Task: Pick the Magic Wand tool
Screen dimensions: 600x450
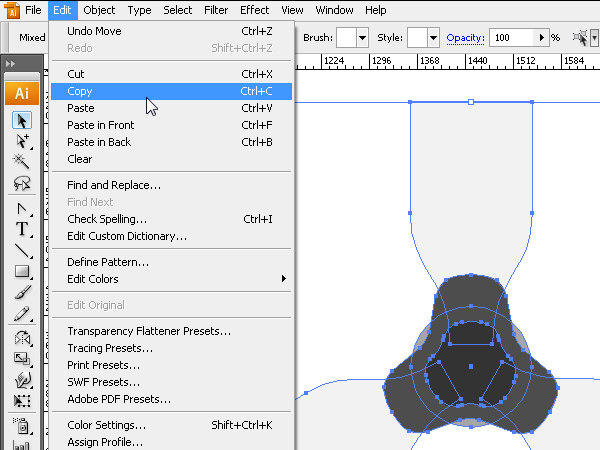Action: point(22,161)
